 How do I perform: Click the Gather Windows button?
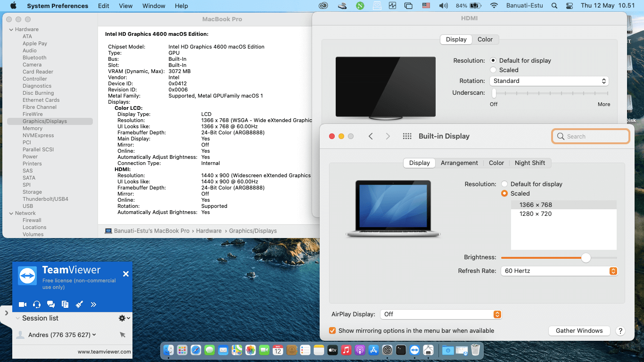point(579,330)
